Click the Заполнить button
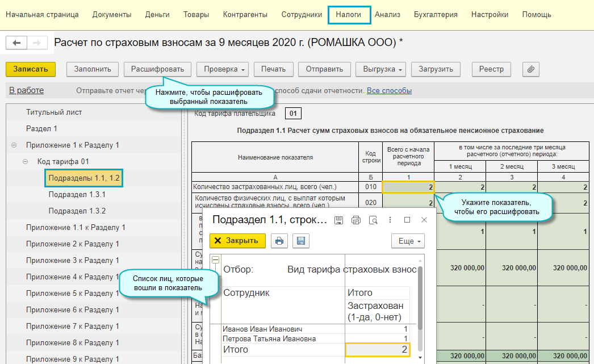Screen dimensions: 594x364 click(93, 69)
